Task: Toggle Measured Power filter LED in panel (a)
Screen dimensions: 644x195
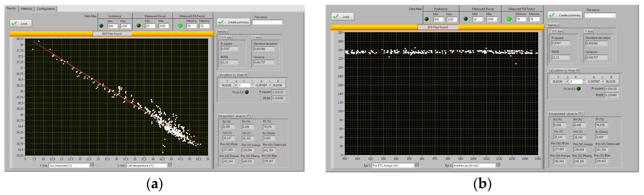Action: tap(139, 26)
